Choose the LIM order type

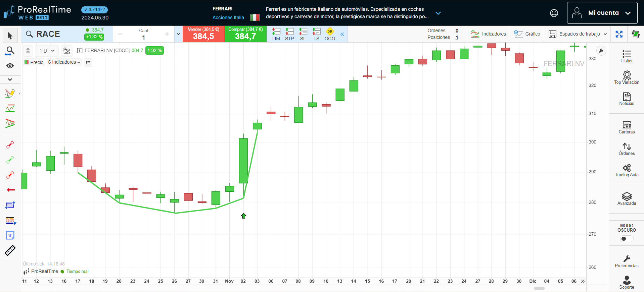point(276,34)
